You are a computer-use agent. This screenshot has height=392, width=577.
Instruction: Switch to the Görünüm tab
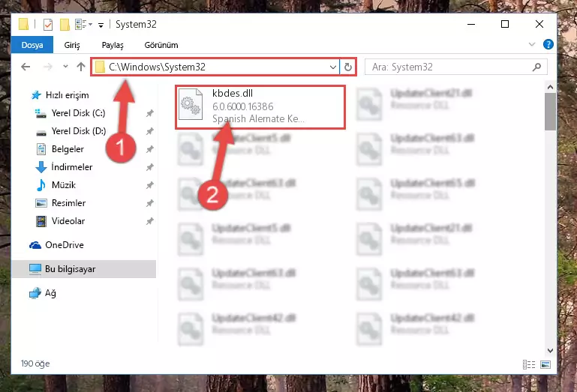click(161, 45)
